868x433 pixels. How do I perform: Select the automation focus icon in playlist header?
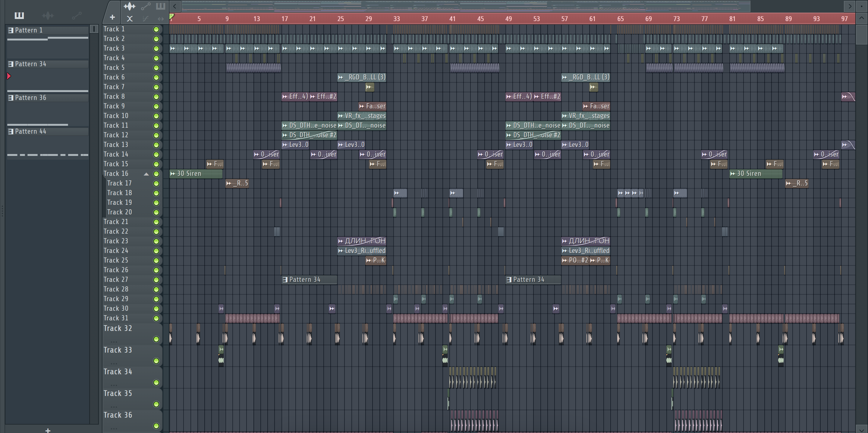point(146,6)
